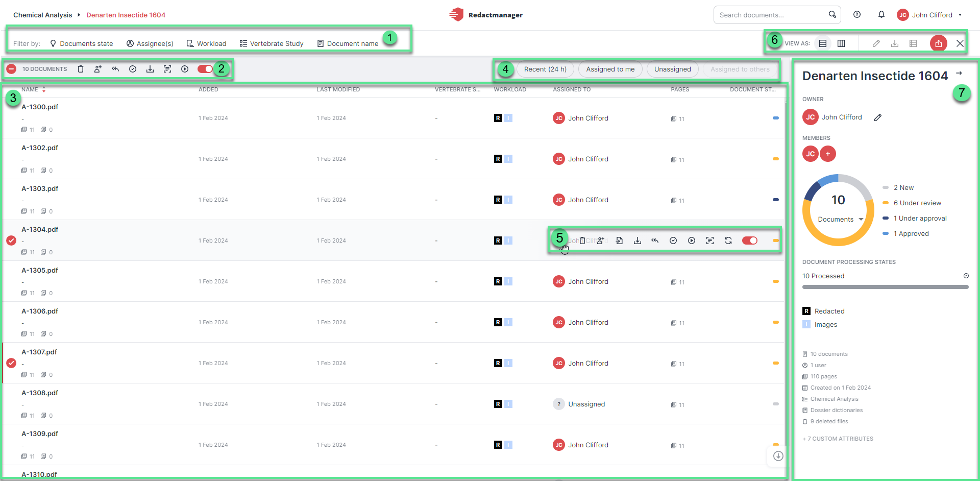Click refresh/reanalyse icon on A-1304.pdf row
The height and width of the screenshot is (481, 980).
point(728,240)
